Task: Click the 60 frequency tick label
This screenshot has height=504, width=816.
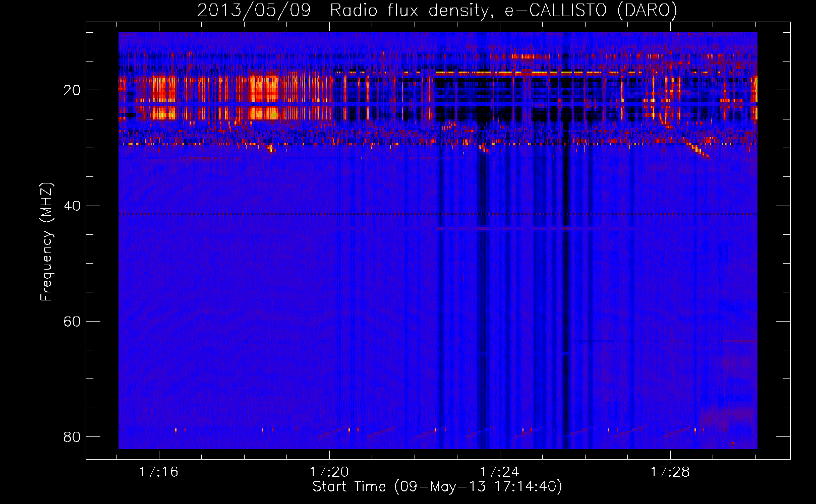Action: coord(72,322)
